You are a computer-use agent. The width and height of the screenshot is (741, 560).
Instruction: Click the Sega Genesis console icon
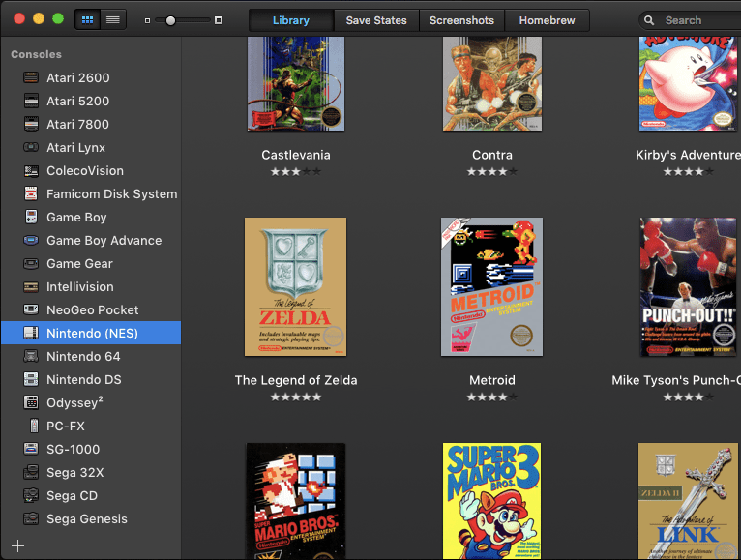point(31,518)
